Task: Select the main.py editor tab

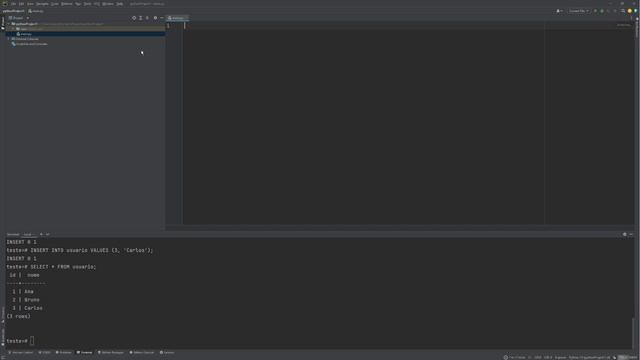Action: pyautogui.click(x=177, y=18)
